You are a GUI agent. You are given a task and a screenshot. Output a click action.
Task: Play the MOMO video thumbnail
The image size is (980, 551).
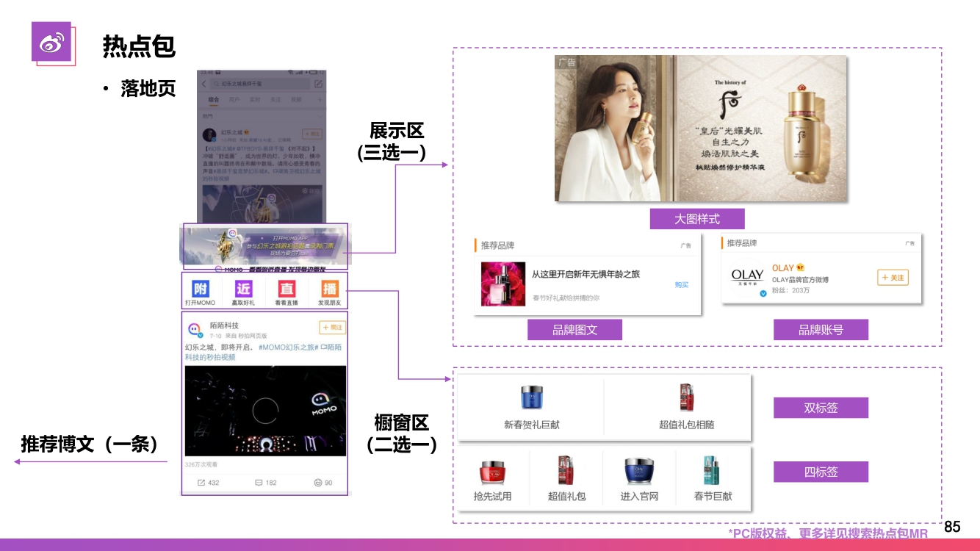pos(264,411)
